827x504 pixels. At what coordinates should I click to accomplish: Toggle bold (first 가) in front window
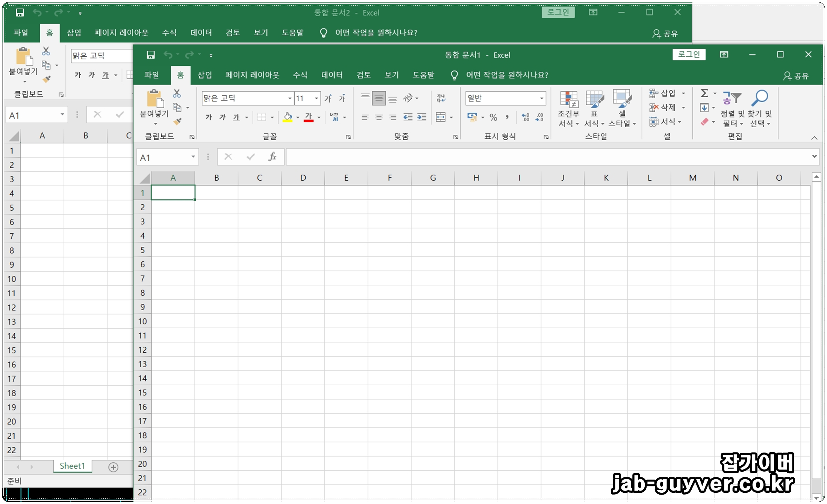pyautogui.click(x=209, y=118)
